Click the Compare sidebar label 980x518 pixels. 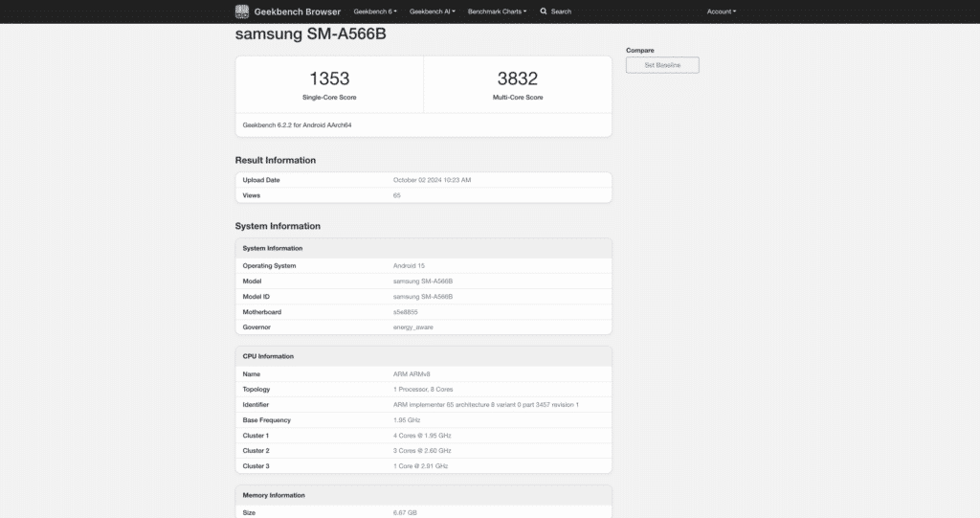click(x=640, y=50)
